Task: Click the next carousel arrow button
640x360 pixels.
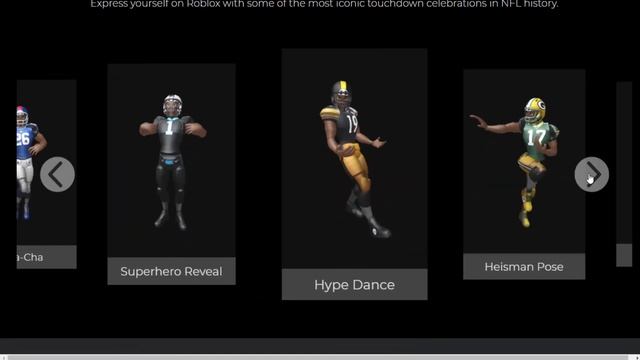Action: 591,174
